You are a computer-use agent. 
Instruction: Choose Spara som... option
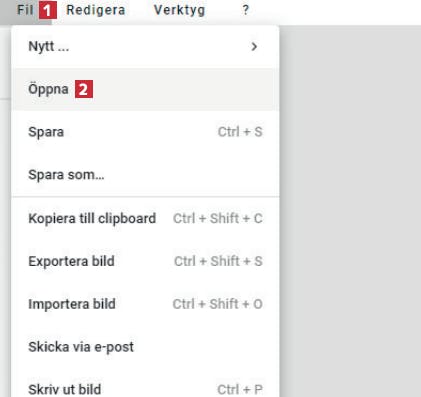[145, 175]
